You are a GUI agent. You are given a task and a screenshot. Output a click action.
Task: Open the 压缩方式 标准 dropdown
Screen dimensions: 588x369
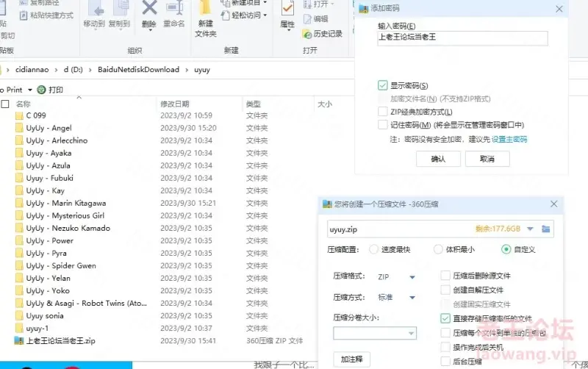[x=412, y=298]
